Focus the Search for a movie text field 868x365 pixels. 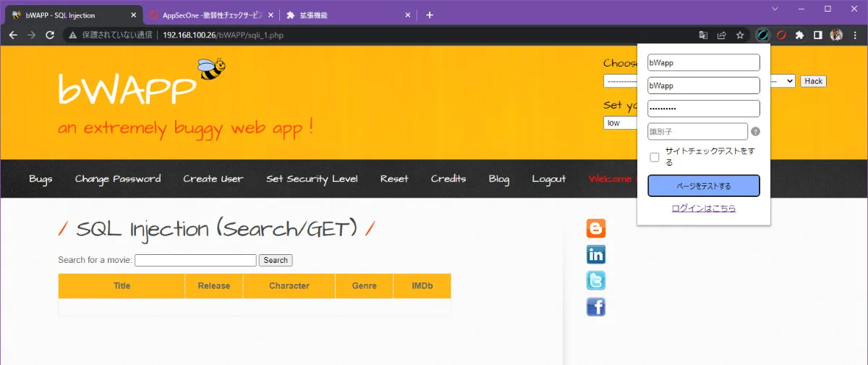point(195,260)
